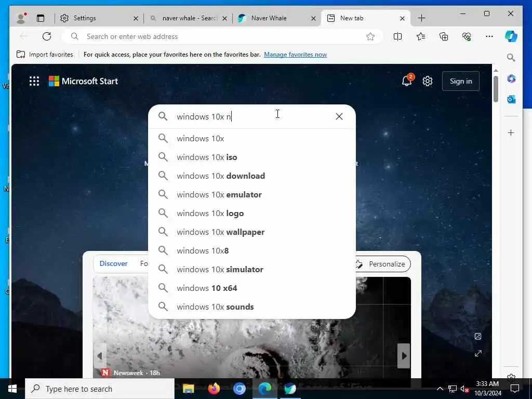Select the Discover feed tab

pos(113,263)
